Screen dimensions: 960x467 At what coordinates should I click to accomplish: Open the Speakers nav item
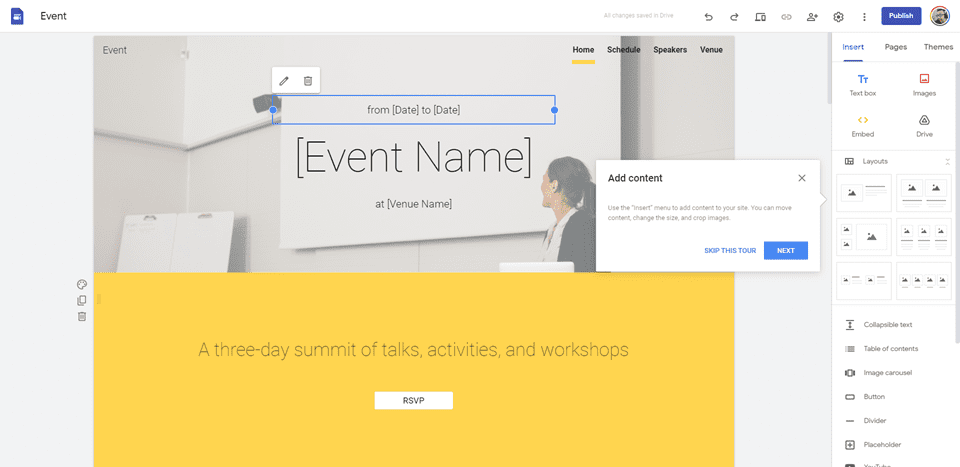tap(670, 50)
